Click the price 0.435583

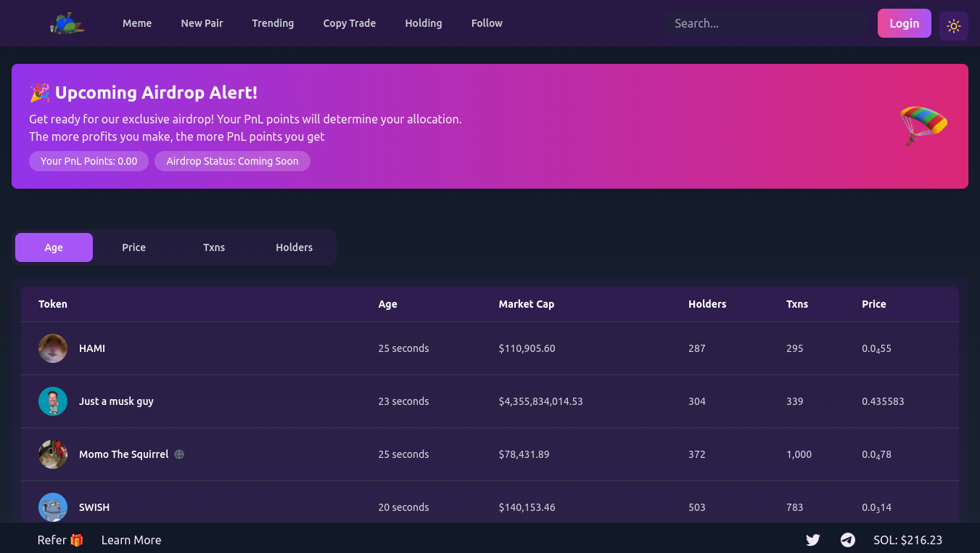(883, 401)
